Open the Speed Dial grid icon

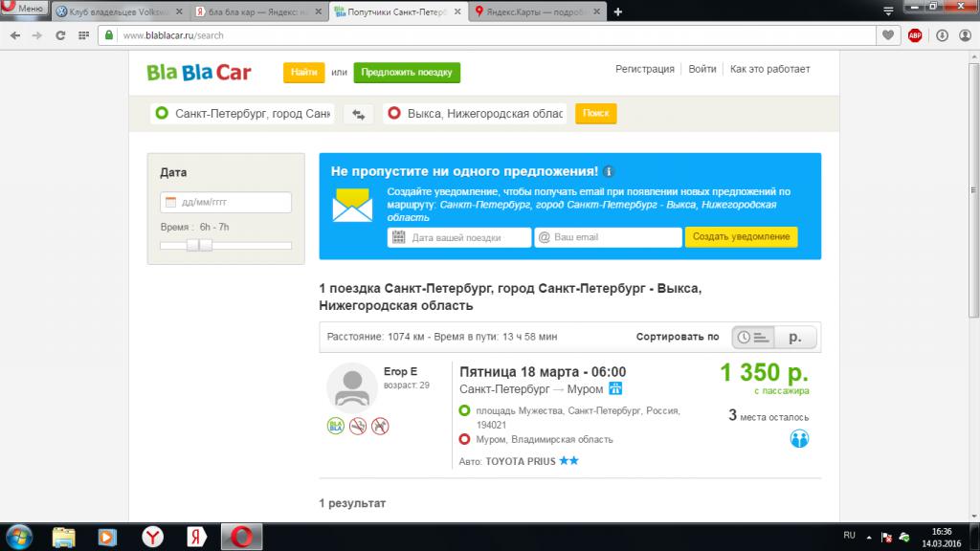[84, 35]
